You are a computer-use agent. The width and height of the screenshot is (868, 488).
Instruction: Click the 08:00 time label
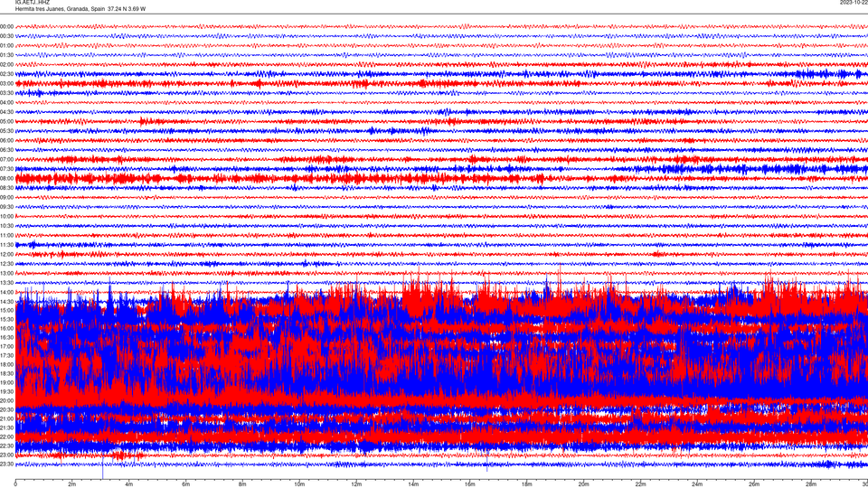click(x=7, y=179)
